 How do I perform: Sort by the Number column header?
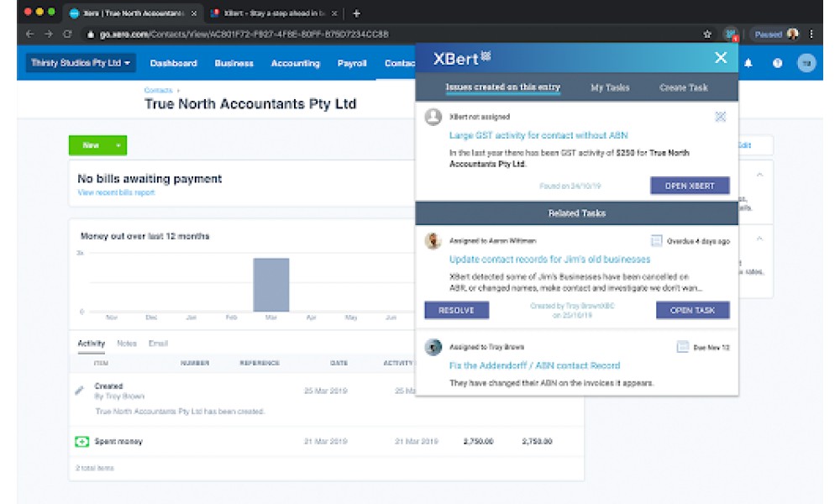pos(195,363)
